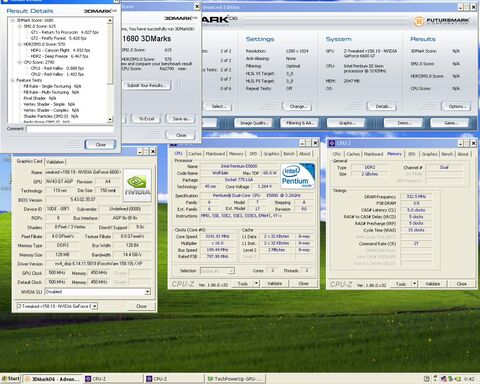
Task: Select 'HDR2 - Deep Freeze' row
Action: coord(59,56)
